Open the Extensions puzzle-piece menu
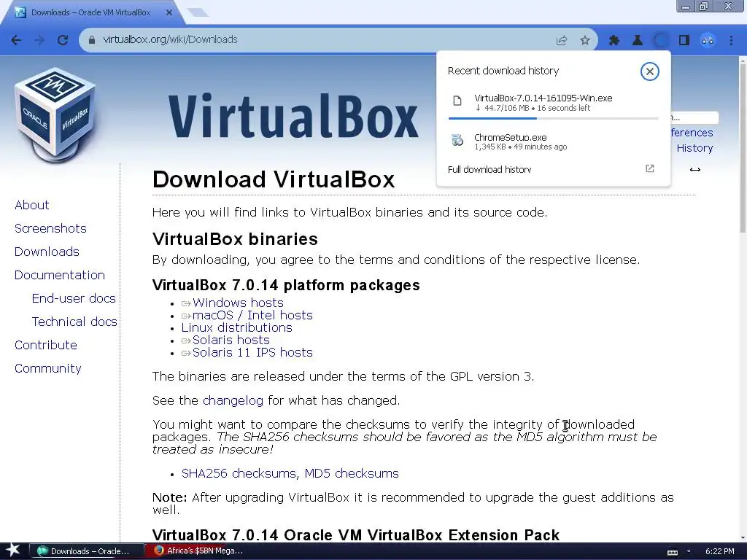 (x=614, y=41)
